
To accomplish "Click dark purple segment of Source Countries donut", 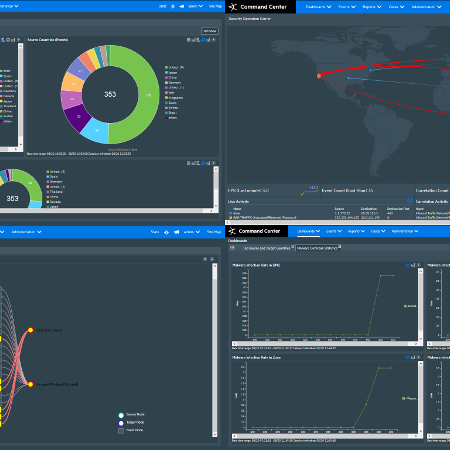I will point(77,117).
